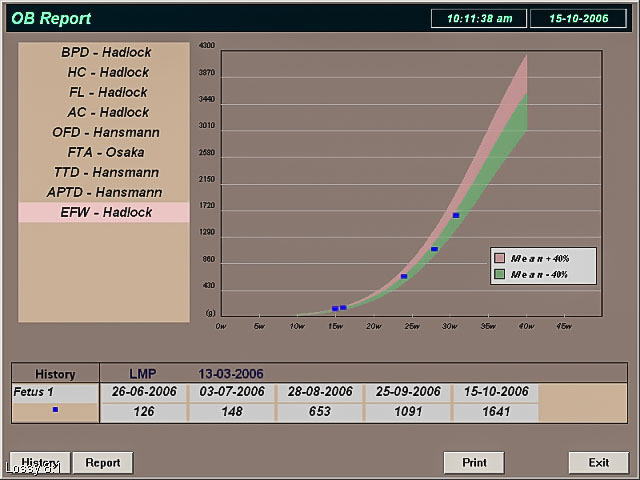Select the 15-10-2006 exam date column
This screenshot has height=480, width=640.
coord(495,392)
